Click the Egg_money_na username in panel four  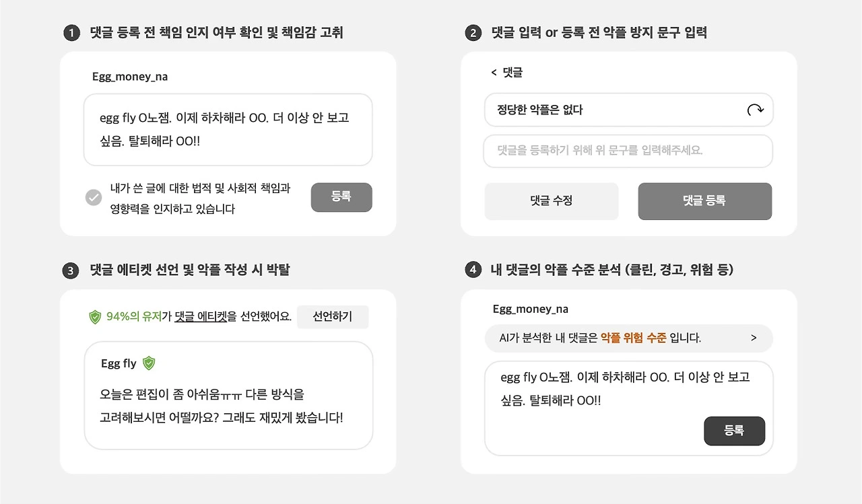click(531, 309)
